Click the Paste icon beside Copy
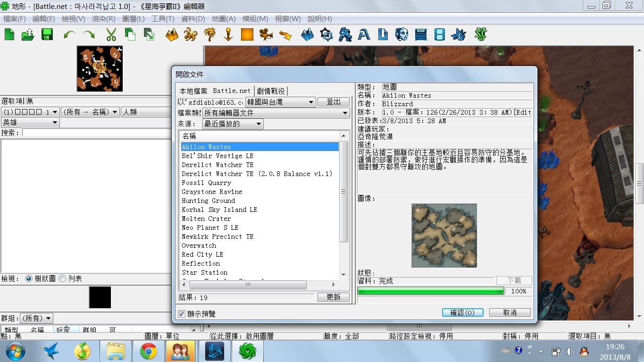The width and height of the screenshot is (644, 362). pos(149,34)
